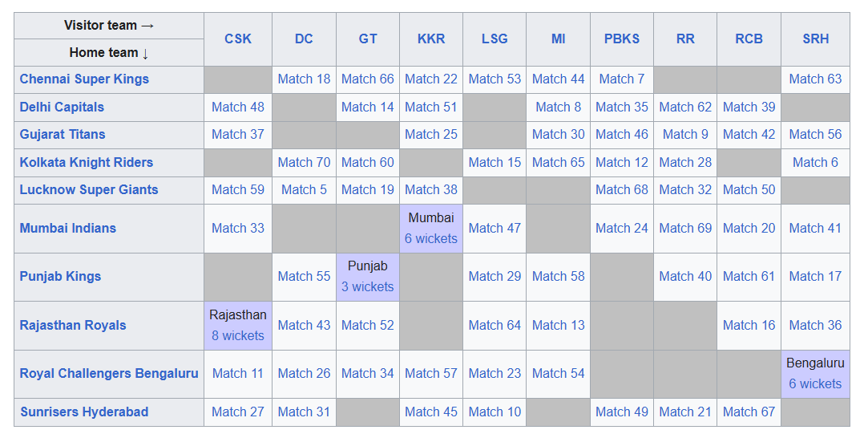Open the KKR column header link

431,39
